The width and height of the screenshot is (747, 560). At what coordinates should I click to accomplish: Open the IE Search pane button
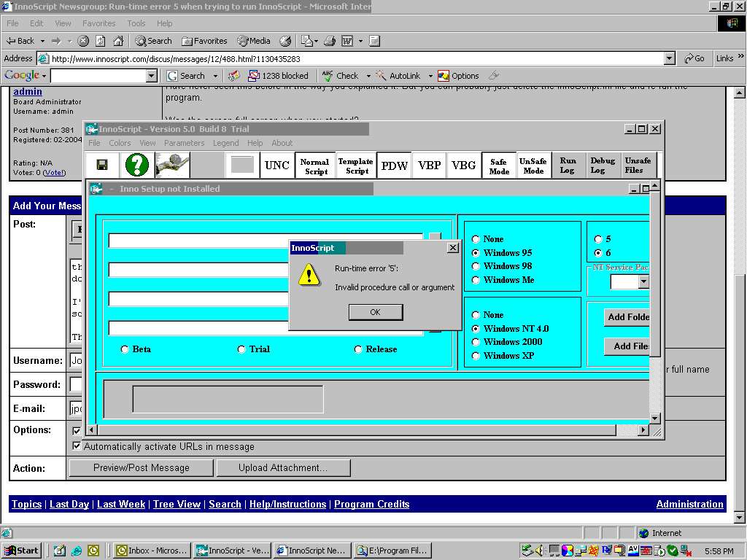point(153,41)
